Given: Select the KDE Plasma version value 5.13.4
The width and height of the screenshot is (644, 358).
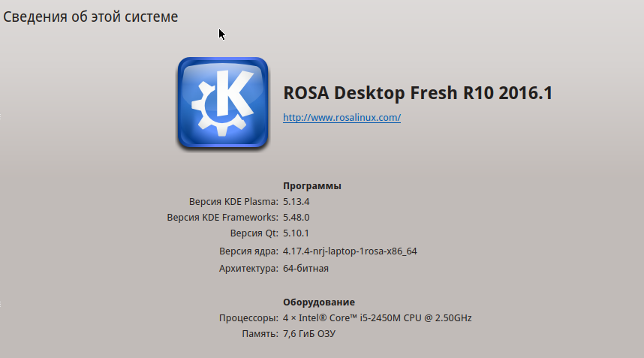Looking at the screenshot, I should [296, 202].
